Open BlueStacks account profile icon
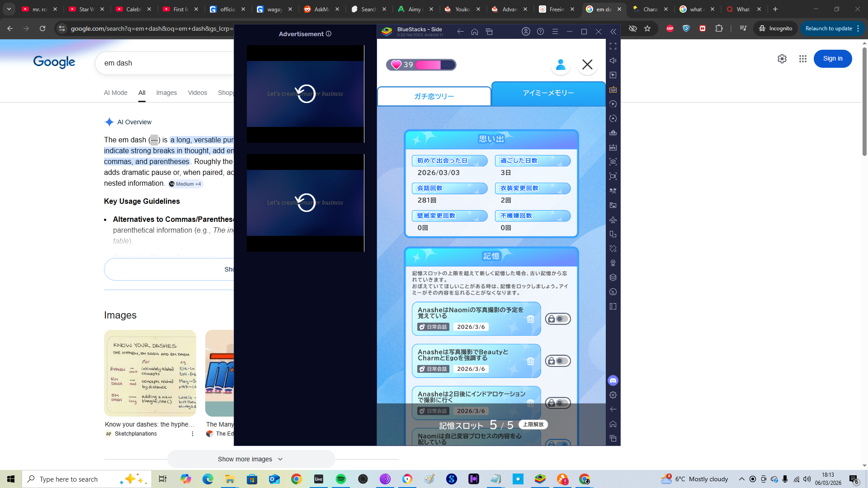 [526, 32]
